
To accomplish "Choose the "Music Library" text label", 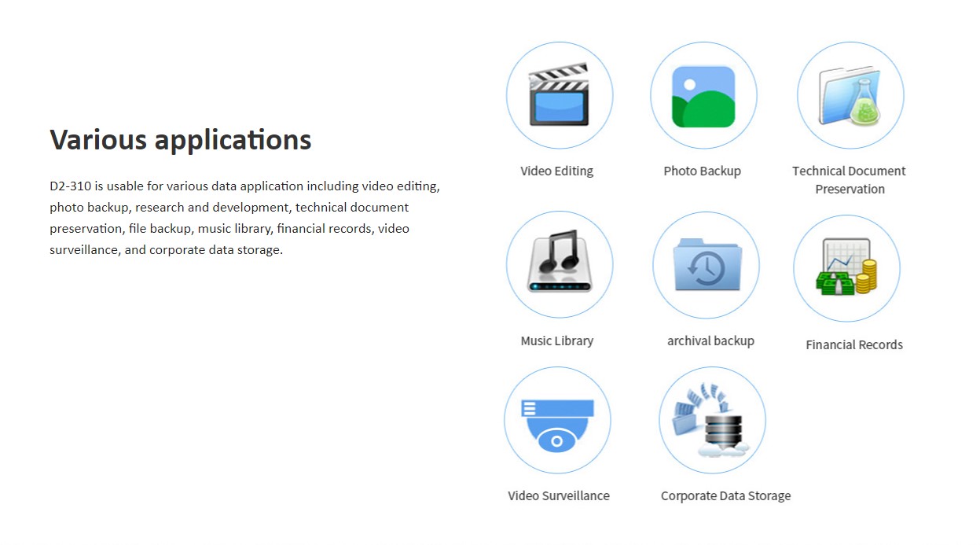I will [556, 341].
